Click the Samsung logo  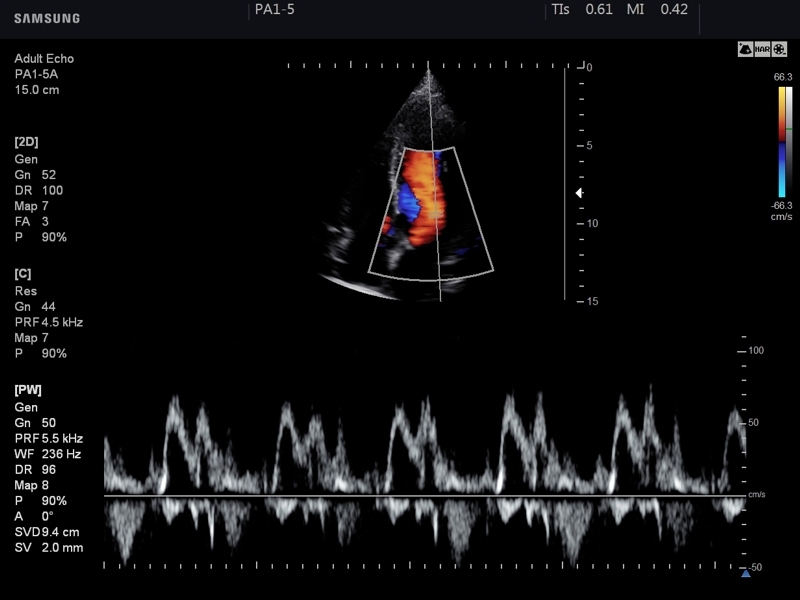click(x=47, y=18)
